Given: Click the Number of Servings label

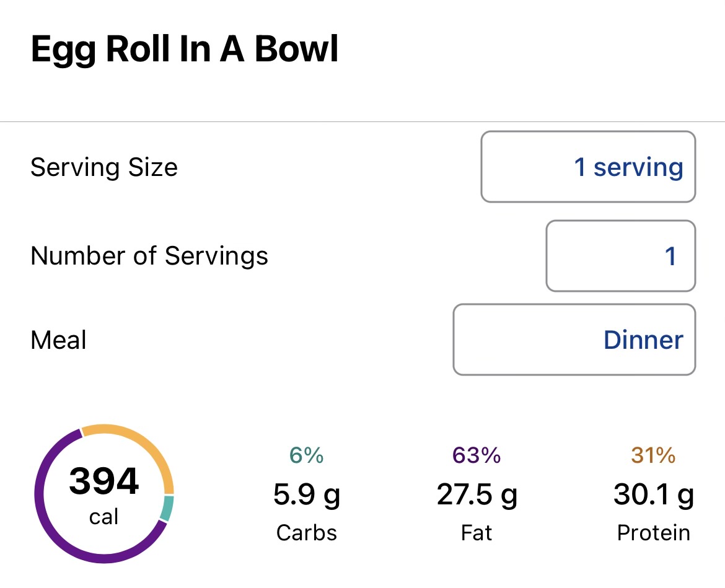Looking at the screenshot, I should pos(149,256).
